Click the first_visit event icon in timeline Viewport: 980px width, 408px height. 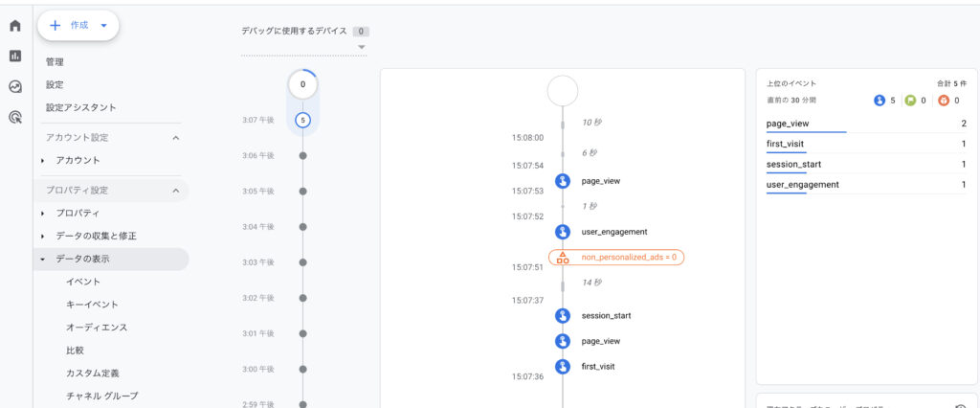(563, 367)
